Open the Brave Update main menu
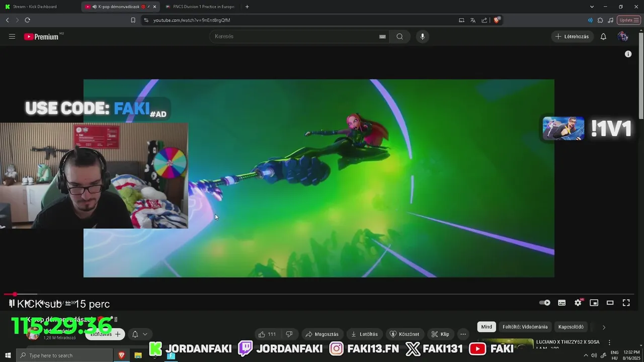The height and width of the screenshot is (362, 644). tap(629, 20)
